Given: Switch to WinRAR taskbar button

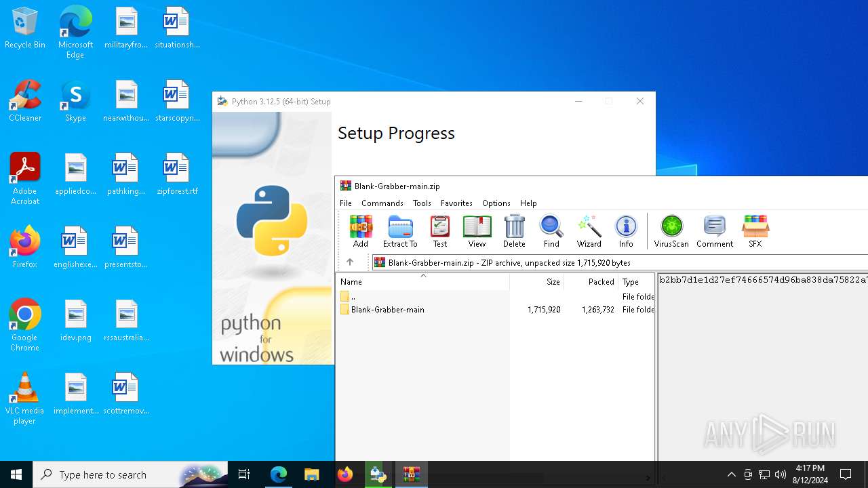Looking at the screenshot, I should tap(412, 474).
